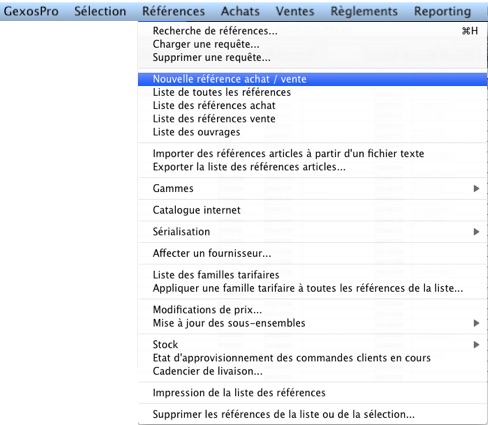Choose Recherche de références...
The width and height of the screenshot is (488, 425).
pyautogui.click(x=312, y=31)
